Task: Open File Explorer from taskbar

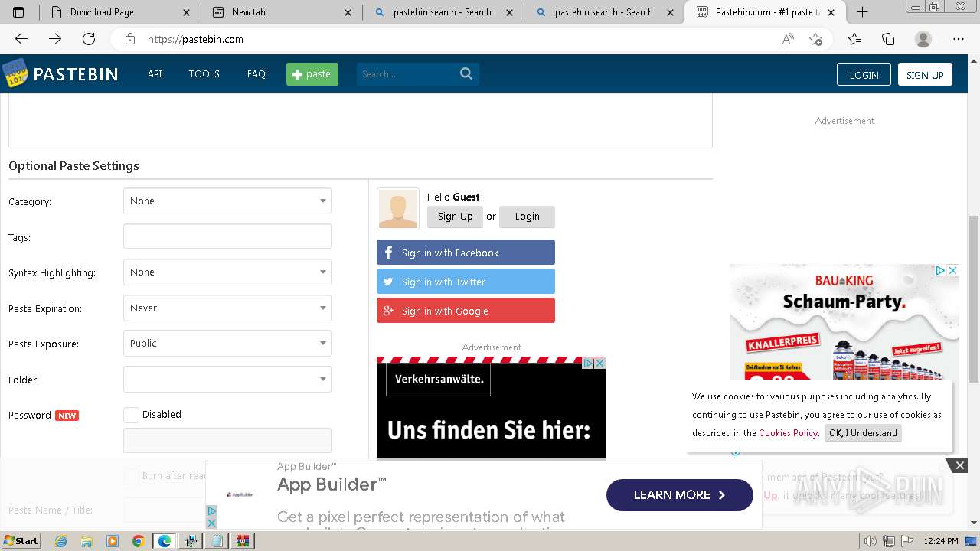Action: coord(87,541)
